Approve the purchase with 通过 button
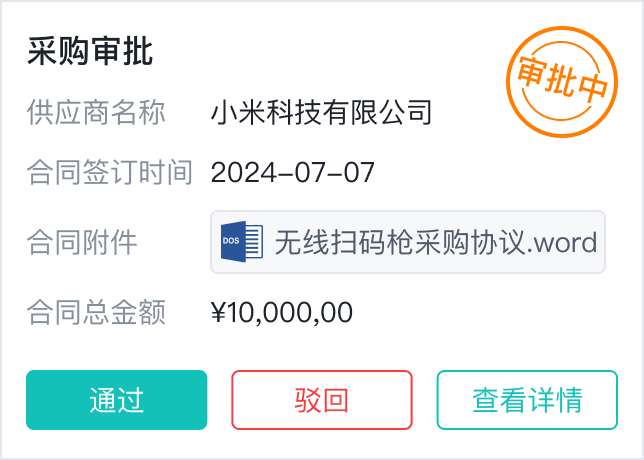The image size is (644, 460). tap(116, 400)
